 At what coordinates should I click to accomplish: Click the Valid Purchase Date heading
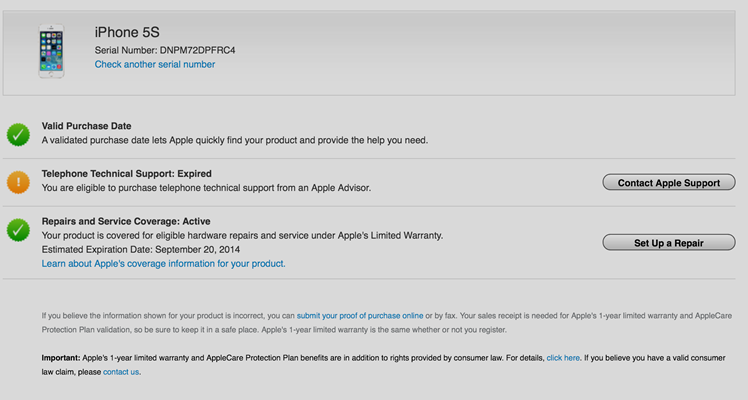coord(86,126)
